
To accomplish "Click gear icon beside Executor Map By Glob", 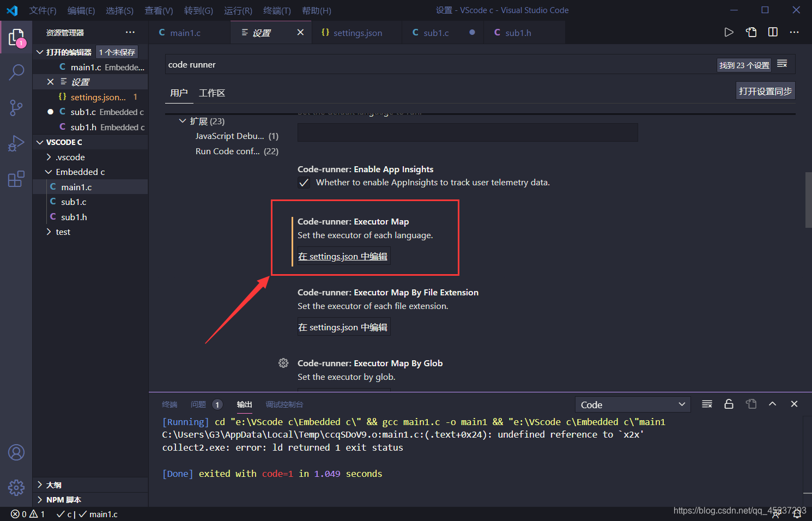I will 283,363.
